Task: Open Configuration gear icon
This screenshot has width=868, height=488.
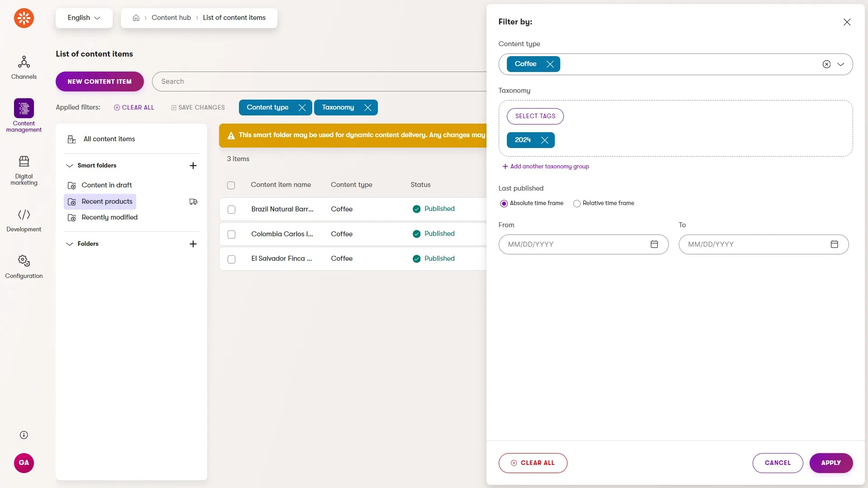Action: tap(24, 261)
